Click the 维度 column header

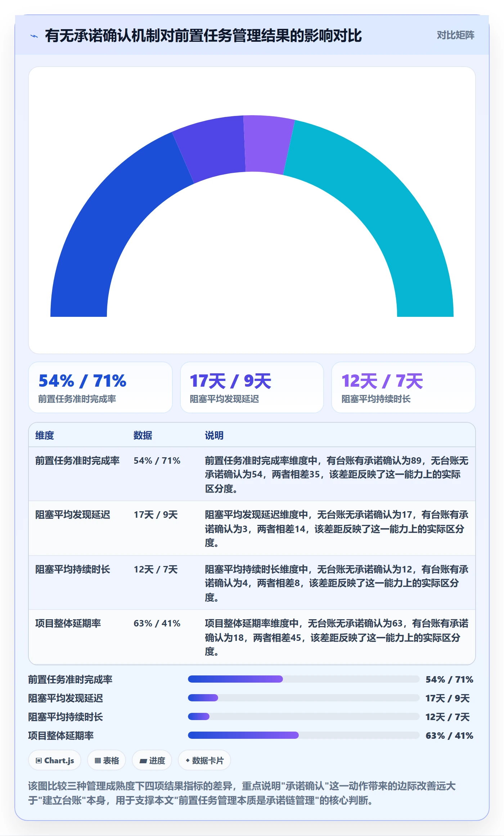45,435
